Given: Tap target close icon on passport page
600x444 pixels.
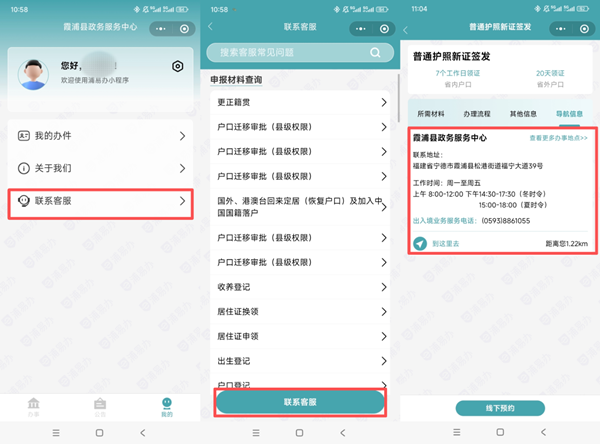Looking at the screenshot, I should coord(584,29).
